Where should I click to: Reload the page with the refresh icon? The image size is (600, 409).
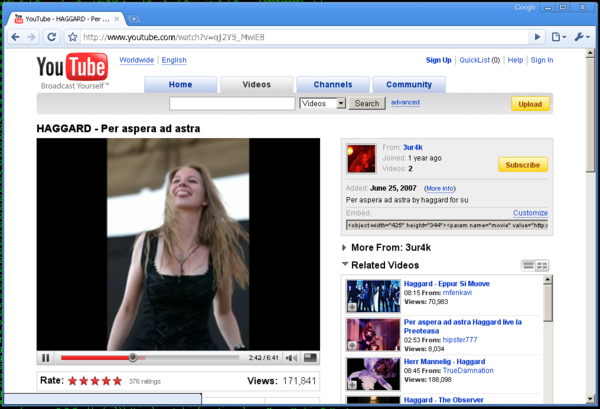[x=52, y=37]
